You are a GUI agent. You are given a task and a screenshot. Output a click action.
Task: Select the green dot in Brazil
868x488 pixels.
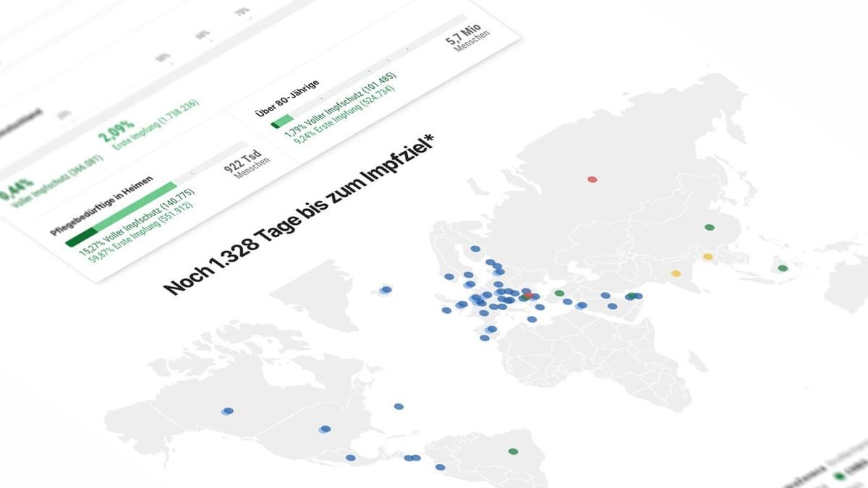pyautogui.click(x=513, y=451)
